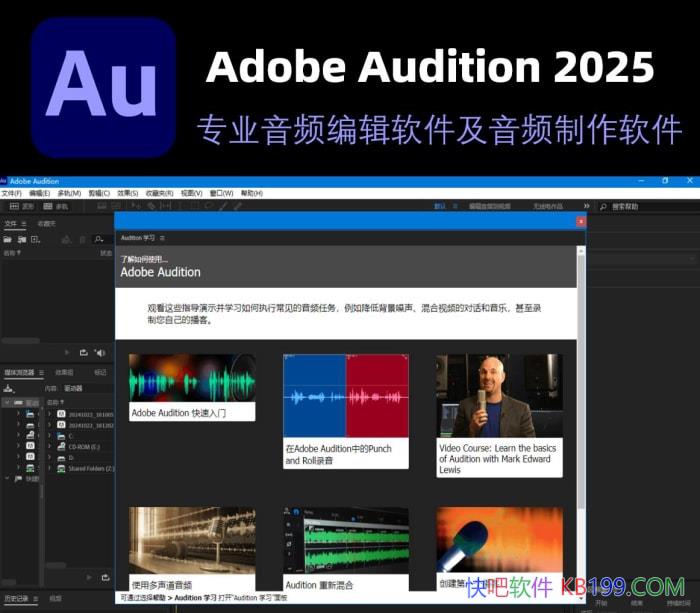Expand the Shared Folders (Z:) entry

pyautogui.click(x=50, y=468)
